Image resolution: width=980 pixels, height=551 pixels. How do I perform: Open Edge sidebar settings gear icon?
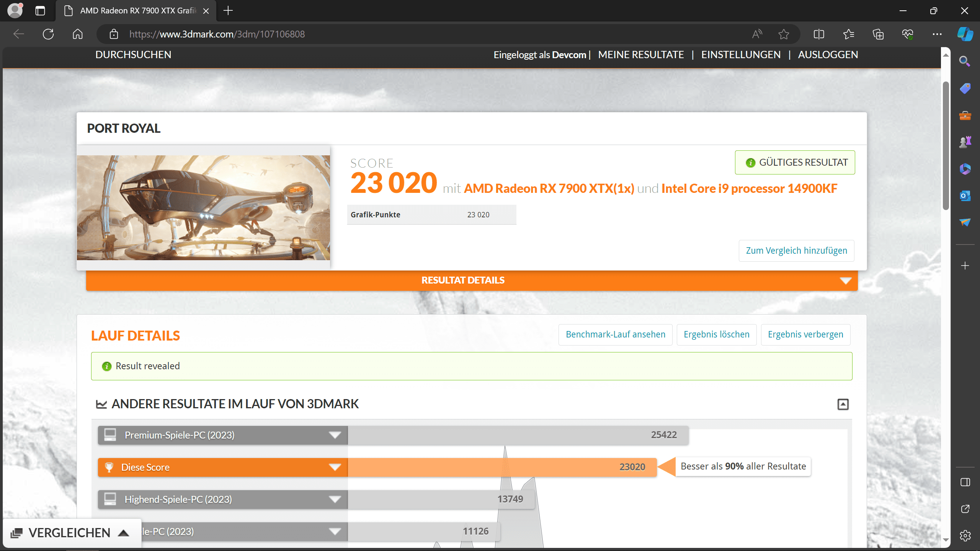965,535
